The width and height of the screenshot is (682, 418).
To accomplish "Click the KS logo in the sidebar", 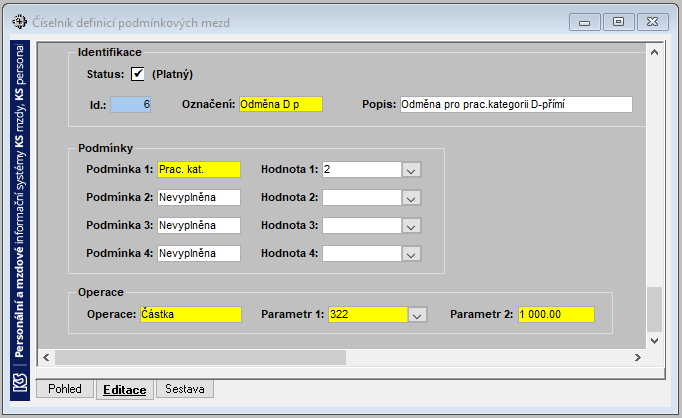I will pyautogui.click(x=20, y=382).
